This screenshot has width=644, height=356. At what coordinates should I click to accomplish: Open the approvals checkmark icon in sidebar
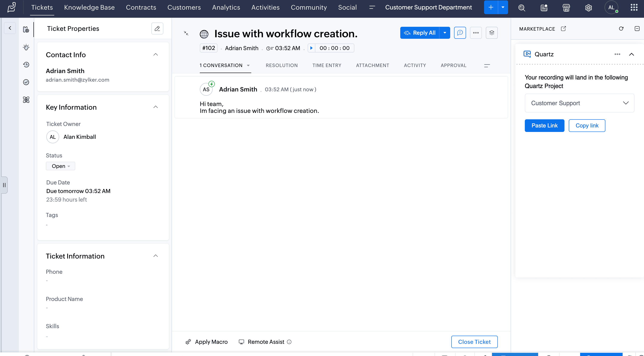point(26,82)
